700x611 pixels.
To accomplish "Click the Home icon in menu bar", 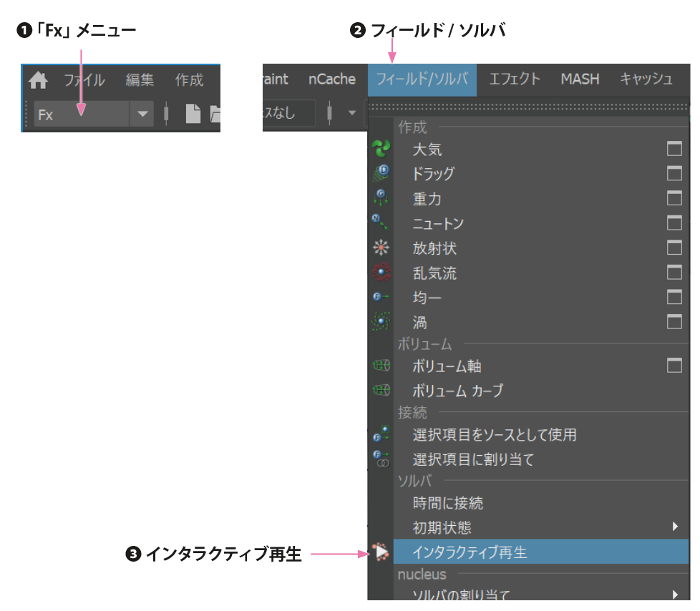I will point(38,80).
